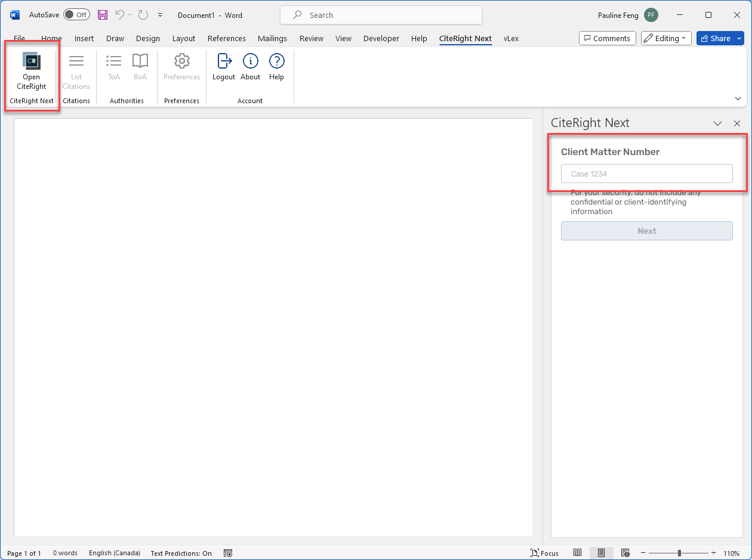Open the Accessibility checker in status bar
Image resolution: width=752 pixels, height=560 pixels.
(228, 553)
